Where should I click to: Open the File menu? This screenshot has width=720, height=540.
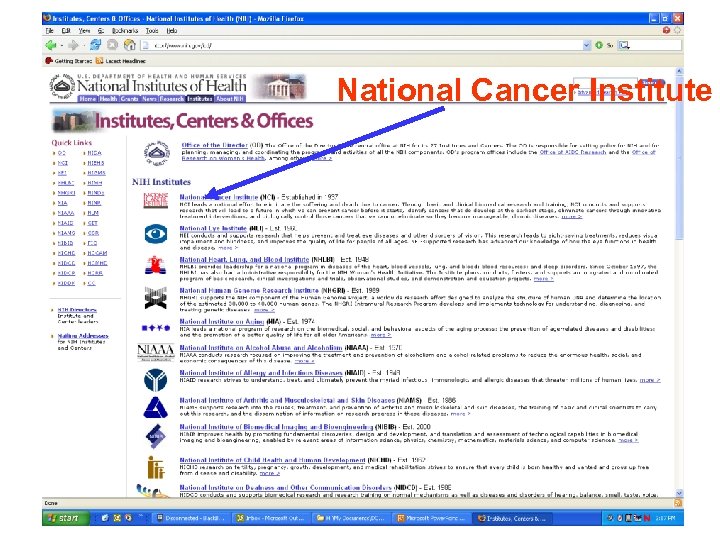click(49, 31)
